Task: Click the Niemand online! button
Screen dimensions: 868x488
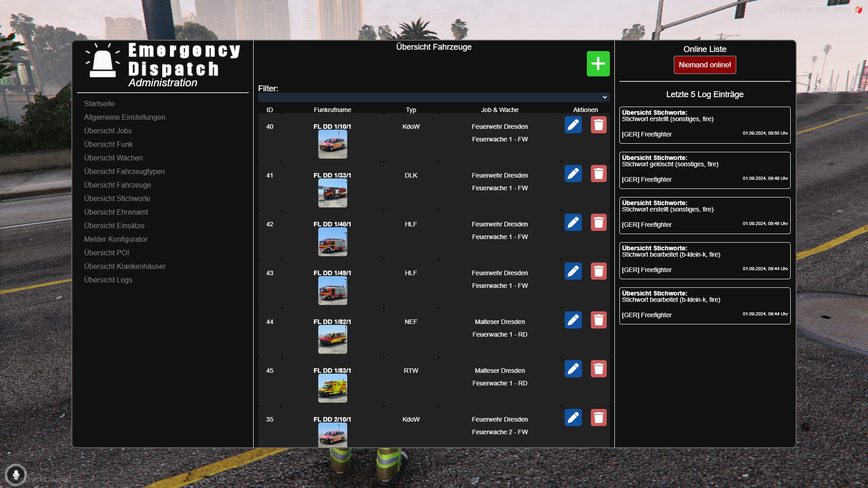Action: (704, 65)
